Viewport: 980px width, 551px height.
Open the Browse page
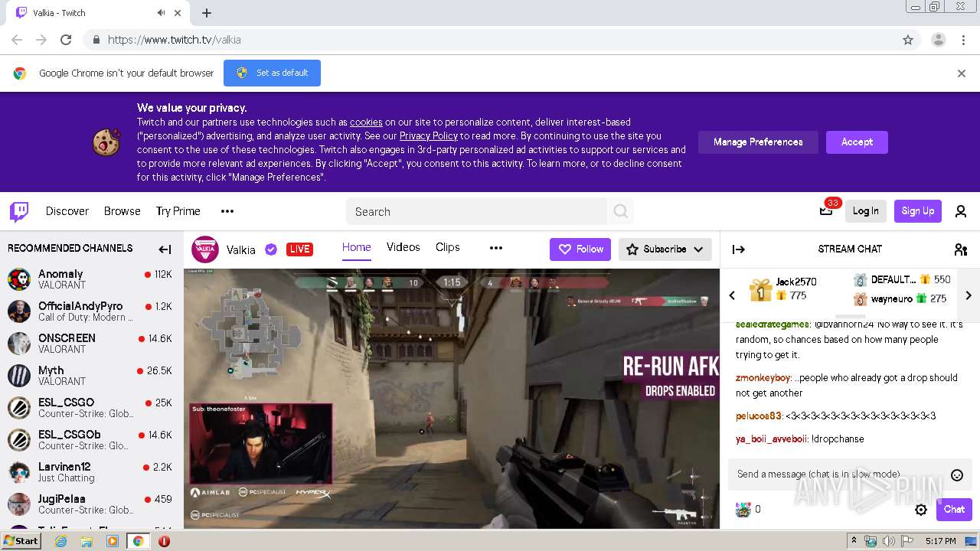[122, 211]
